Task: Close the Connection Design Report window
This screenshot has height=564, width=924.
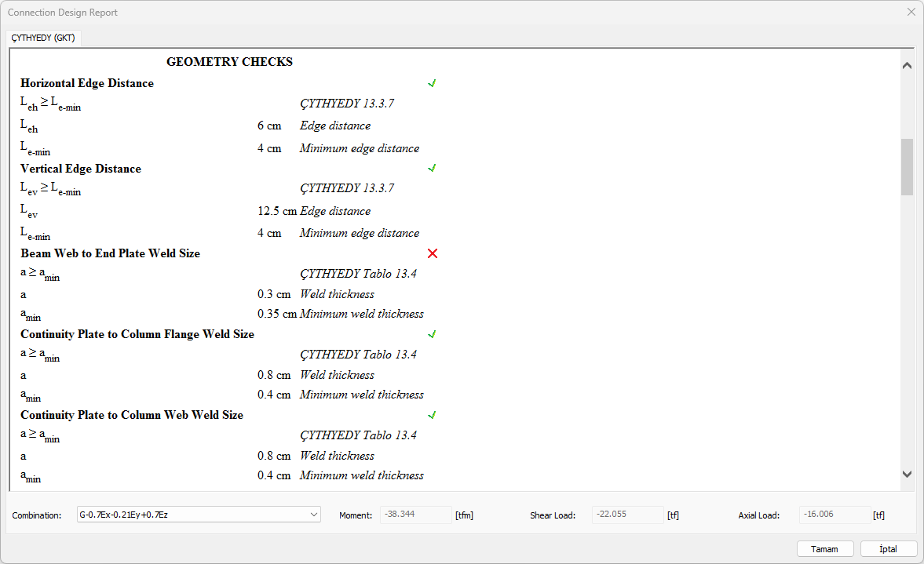Action: (x=911, y=13)
